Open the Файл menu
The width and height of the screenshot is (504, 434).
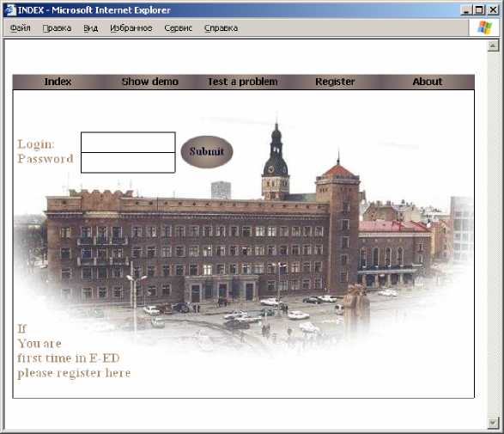[x=21, y=28]
